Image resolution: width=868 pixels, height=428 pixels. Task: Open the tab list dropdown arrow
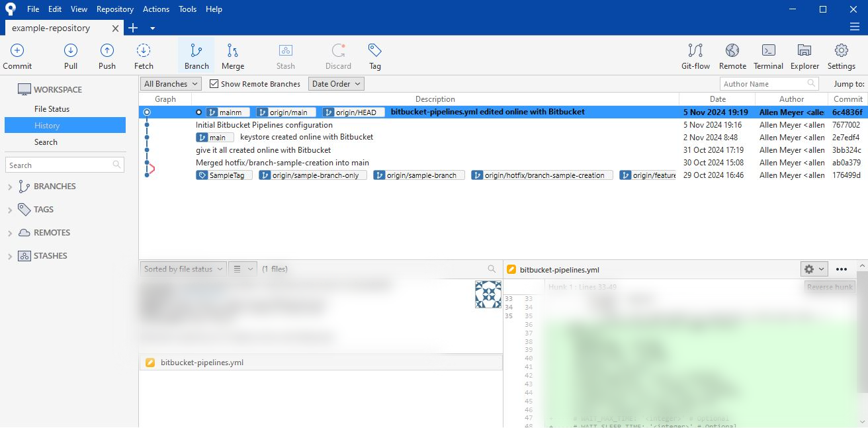[x=153, y=28]
